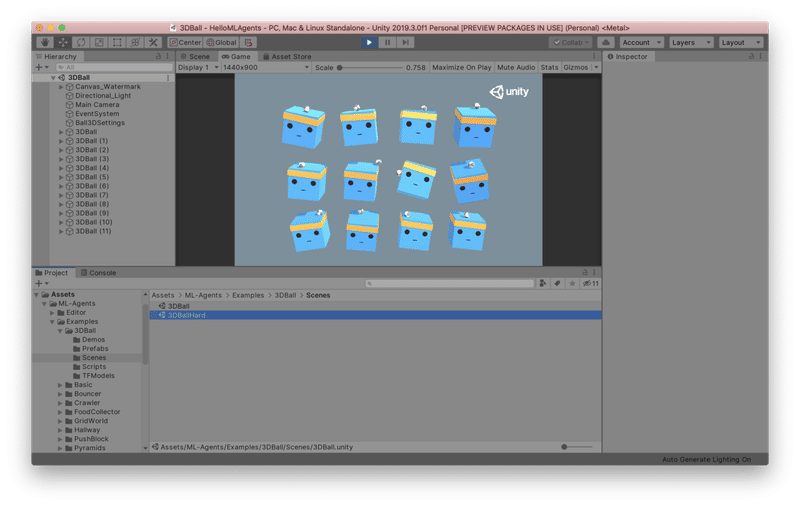Expand the 3DBall (5) object
800x507 pixels.
tap(61, 177)
